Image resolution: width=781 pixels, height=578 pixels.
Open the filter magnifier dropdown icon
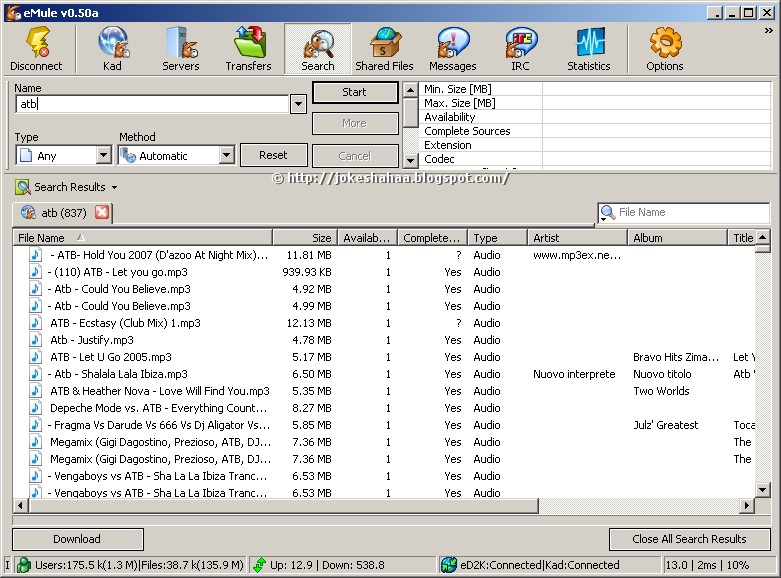[607, 213]
